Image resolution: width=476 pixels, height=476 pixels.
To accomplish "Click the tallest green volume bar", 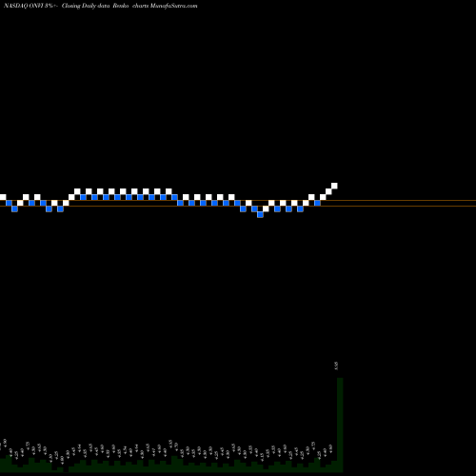I will pos(340,425).
